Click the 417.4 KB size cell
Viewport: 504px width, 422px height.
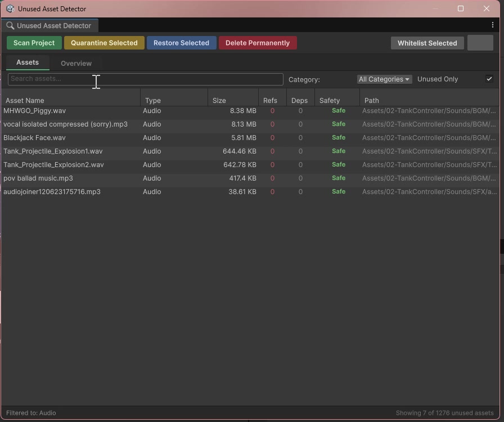pos(242,178)
